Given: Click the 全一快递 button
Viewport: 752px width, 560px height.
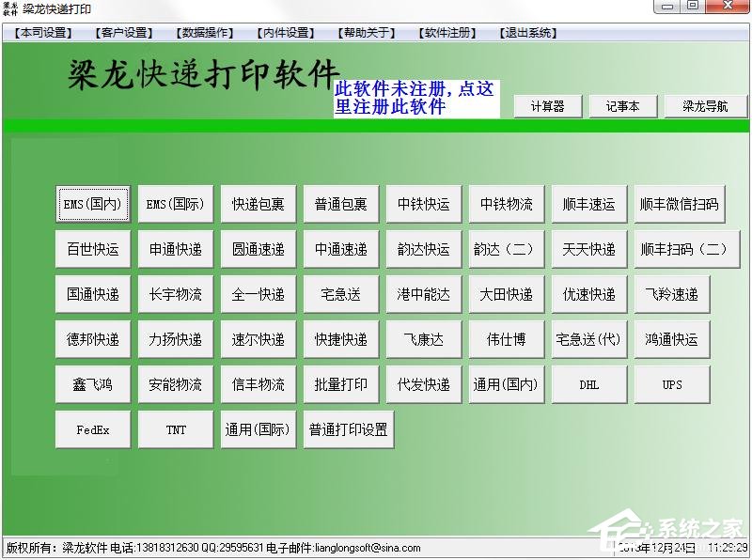Looking at the screenshot, I should 258,294.
